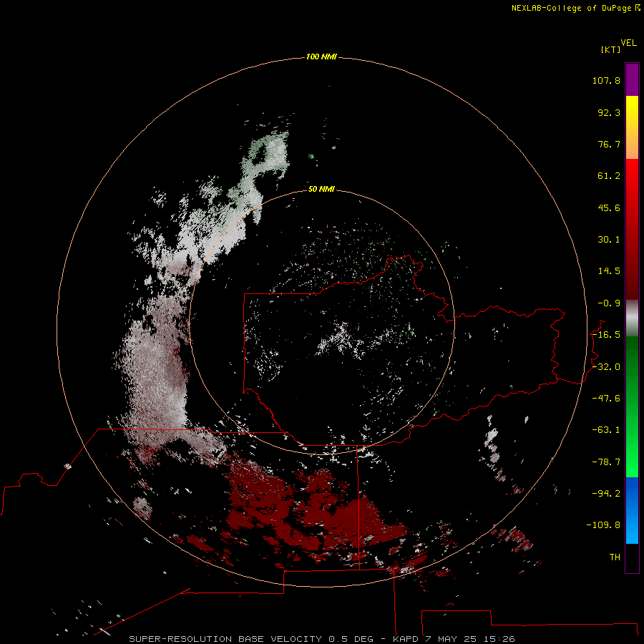Screen dimensions: 644x644
Task: Click the 92.3 legend value
Action: (609, 112)
